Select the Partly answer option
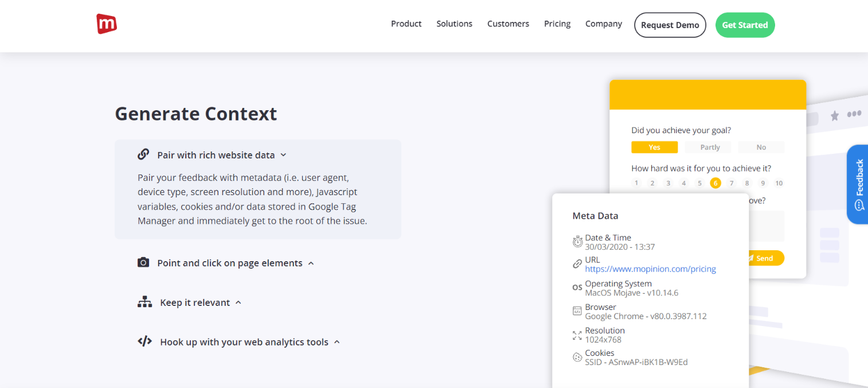 710,148
